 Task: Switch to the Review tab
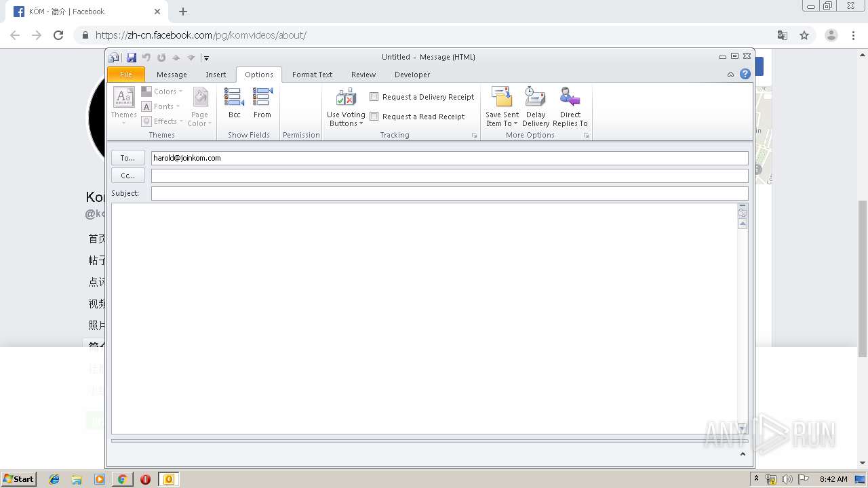pyautogui.click(x=363, y=75)
